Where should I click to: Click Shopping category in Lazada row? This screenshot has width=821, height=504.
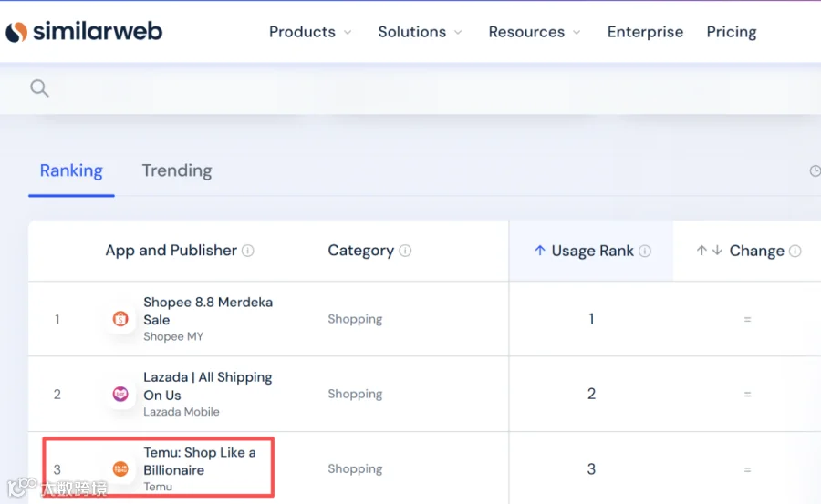[355, 394]
